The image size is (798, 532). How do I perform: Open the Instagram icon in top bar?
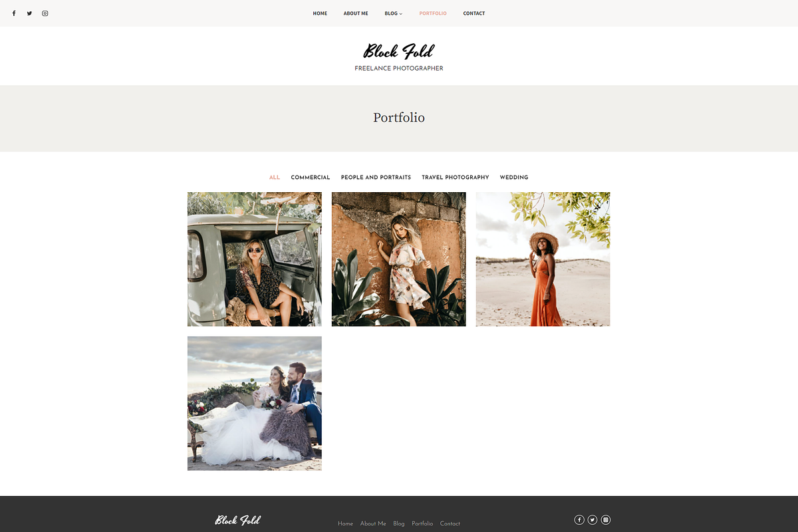click(x=45, y=13)
